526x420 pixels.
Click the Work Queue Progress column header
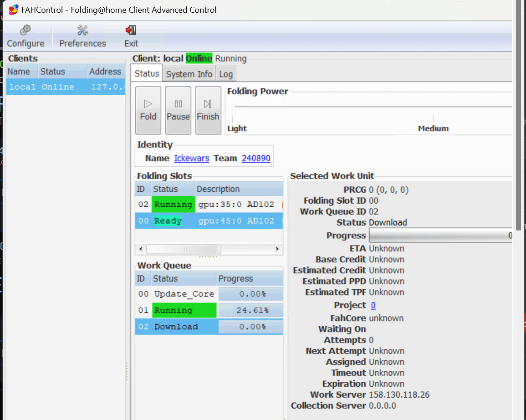(x=250, y=278)
